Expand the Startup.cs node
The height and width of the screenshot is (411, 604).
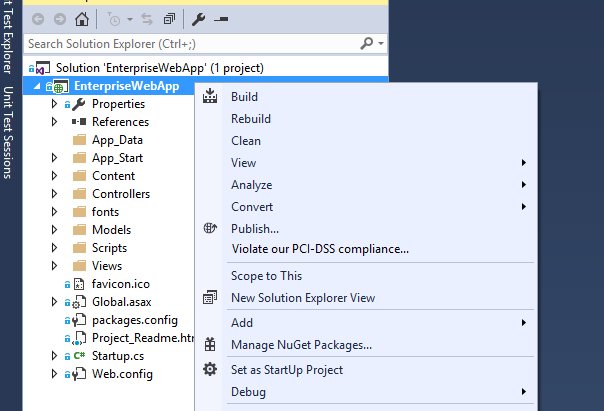(x=54, y=356)
